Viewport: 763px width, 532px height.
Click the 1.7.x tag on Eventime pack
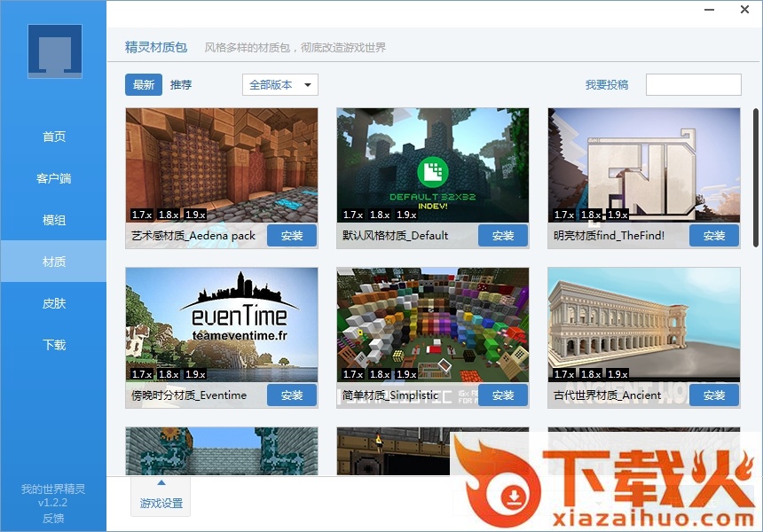tap(142, 374)
